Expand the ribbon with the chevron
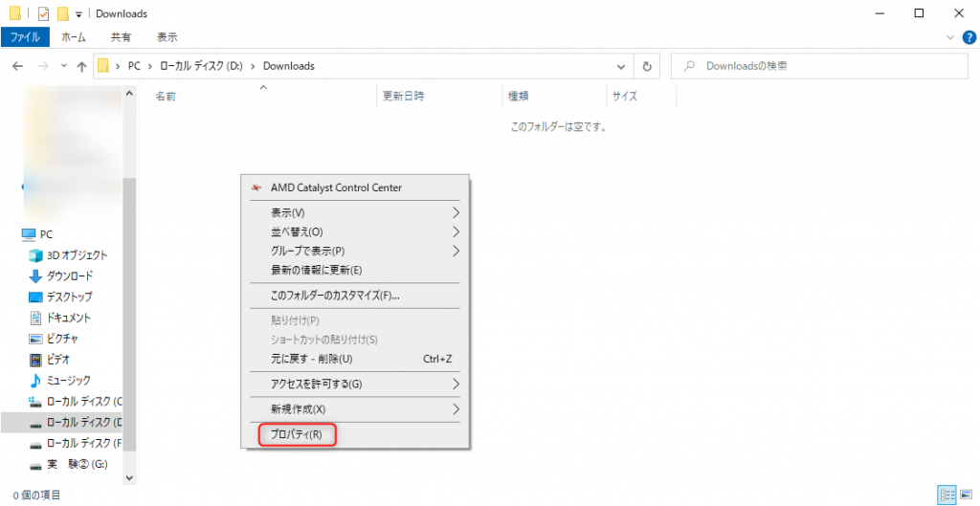 point(950,37)
